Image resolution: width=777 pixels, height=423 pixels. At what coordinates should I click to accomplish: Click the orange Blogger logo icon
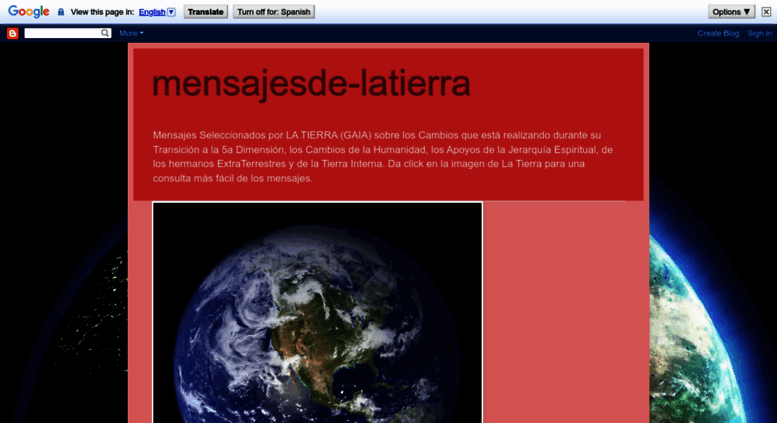13,33
